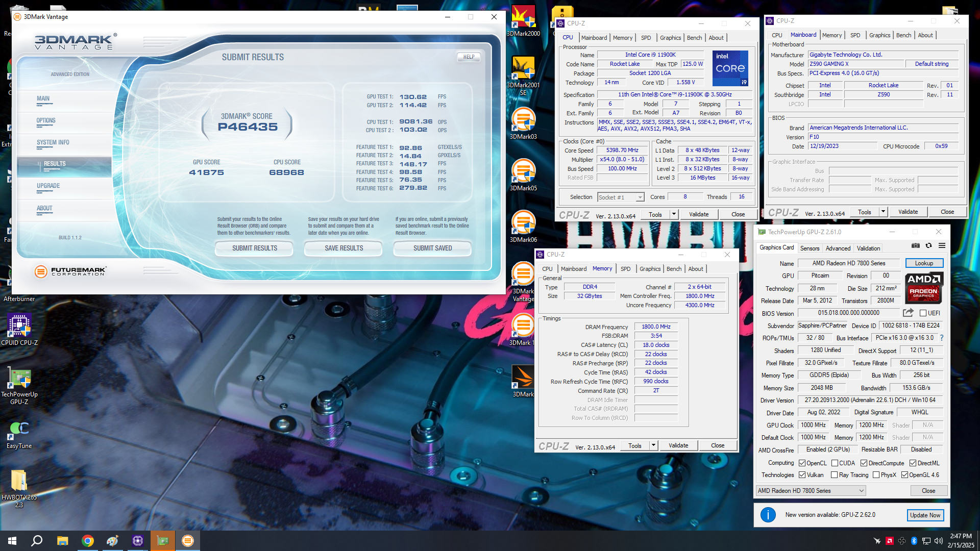
Task: Open Chrome from taskbar
Action: click(x=88, y=541)
